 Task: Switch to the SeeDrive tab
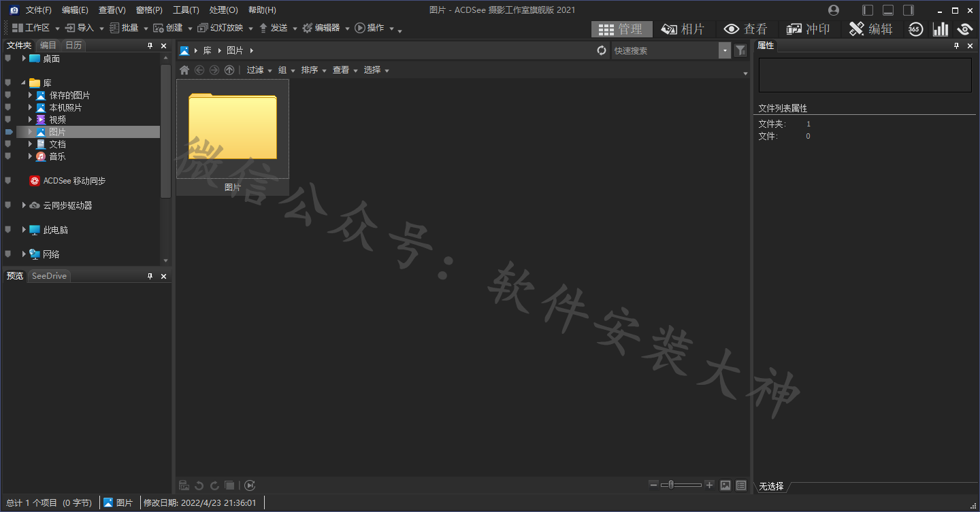[49, 276]
